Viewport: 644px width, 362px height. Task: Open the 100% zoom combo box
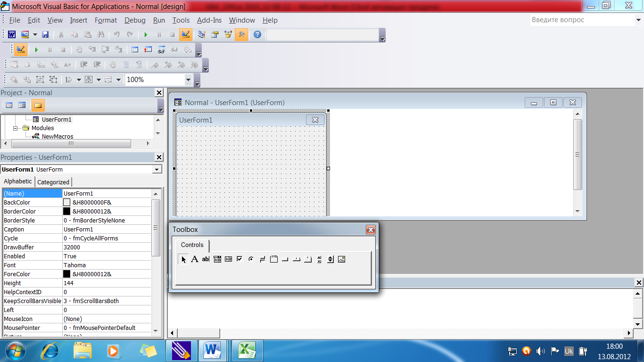158,80
